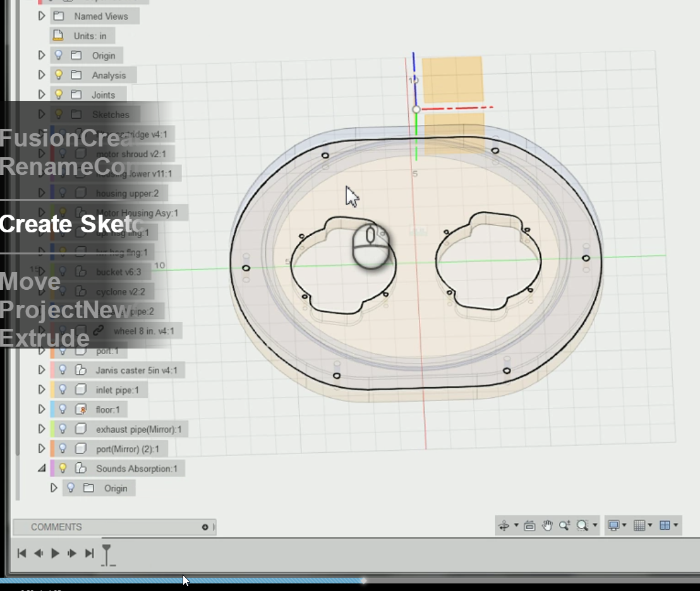The width and height of the screenshot is (700, 591).
Task: Toggle port(Mirror) (2):1 visibility bulb
Action: coord(63,449)
